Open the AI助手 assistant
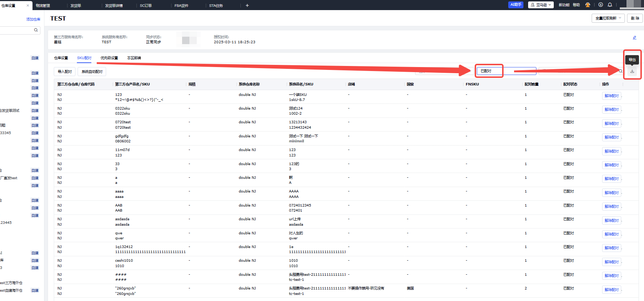 [x=516, y=5]
